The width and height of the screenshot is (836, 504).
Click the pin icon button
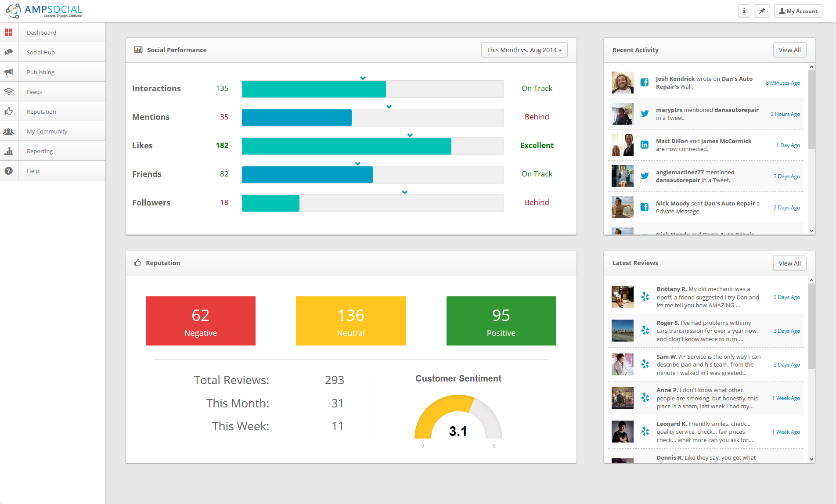coord(762,11)
